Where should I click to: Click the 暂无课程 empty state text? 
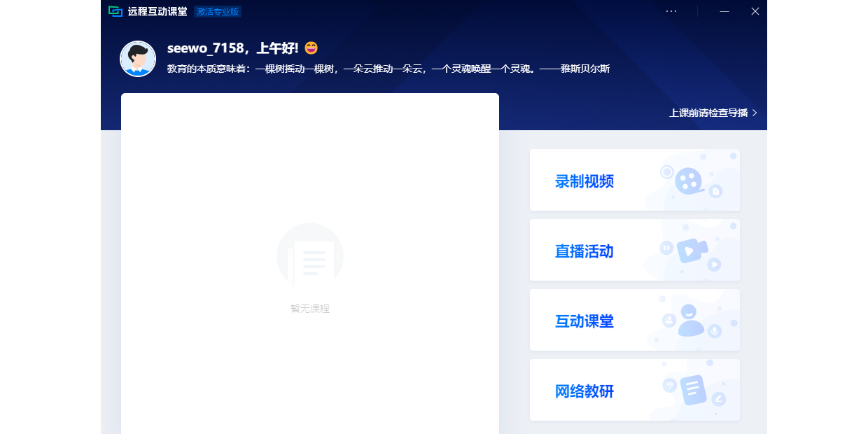point(310,309)
